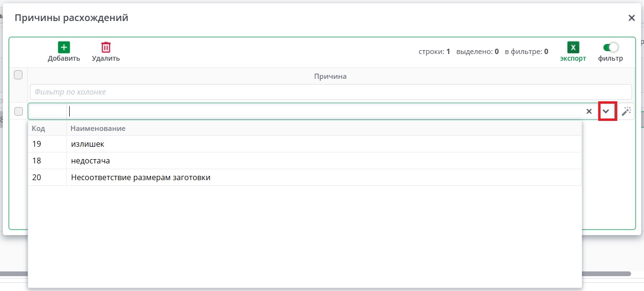Tick the checkbox of the first row

coord(18,111)
